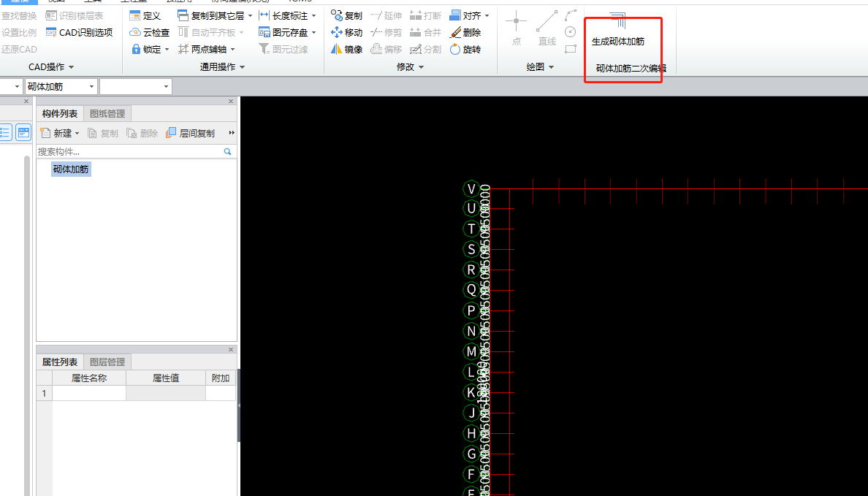This screenshot has height=496, width=868.
Task: Select the circle drawing tool
Action: 570,32
